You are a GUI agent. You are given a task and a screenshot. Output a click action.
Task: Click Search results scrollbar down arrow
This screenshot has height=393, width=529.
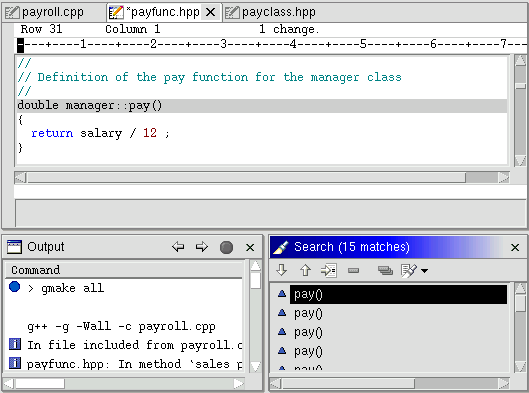point(521,366)
